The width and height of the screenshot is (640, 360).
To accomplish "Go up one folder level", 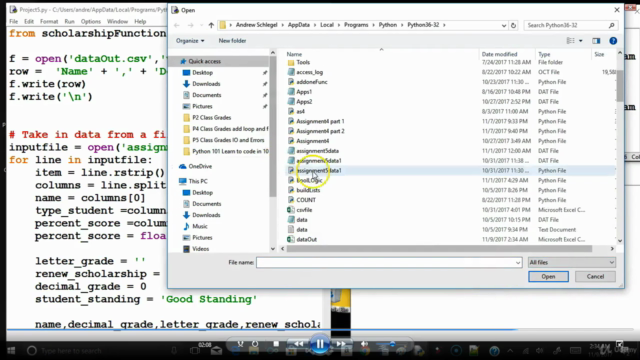I will pos(211,25).
